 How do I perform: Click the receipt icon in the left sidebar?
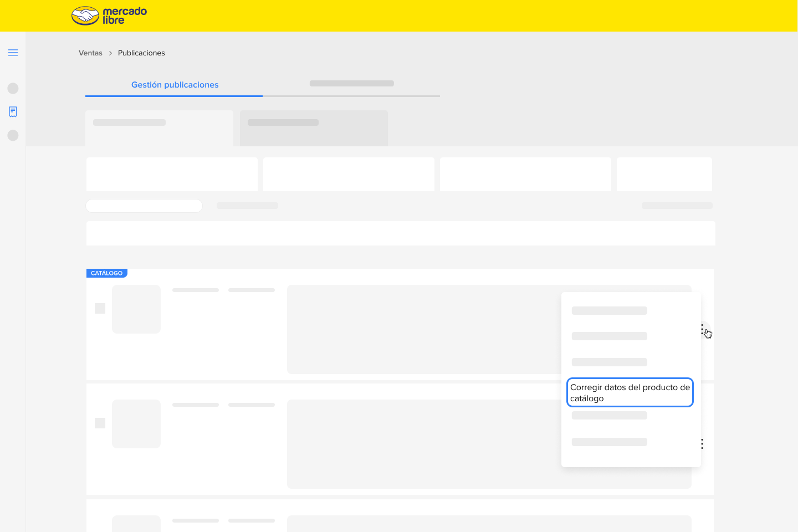coord(13,112)
